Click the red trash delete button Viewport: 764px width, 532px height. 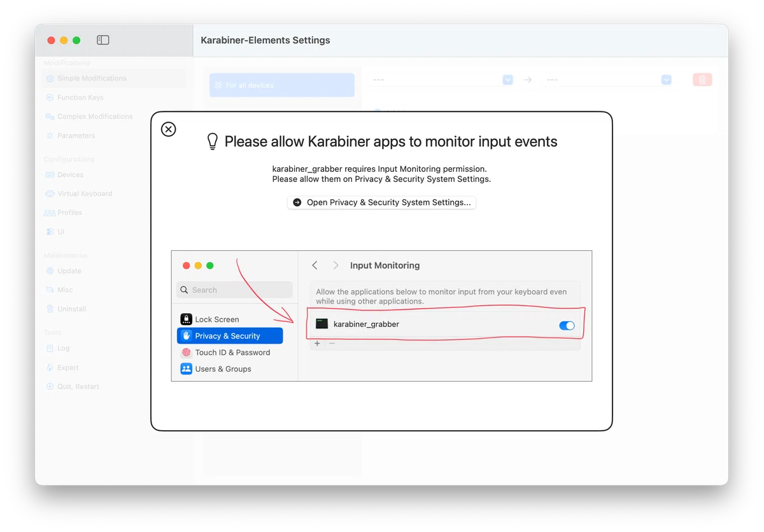702,80
